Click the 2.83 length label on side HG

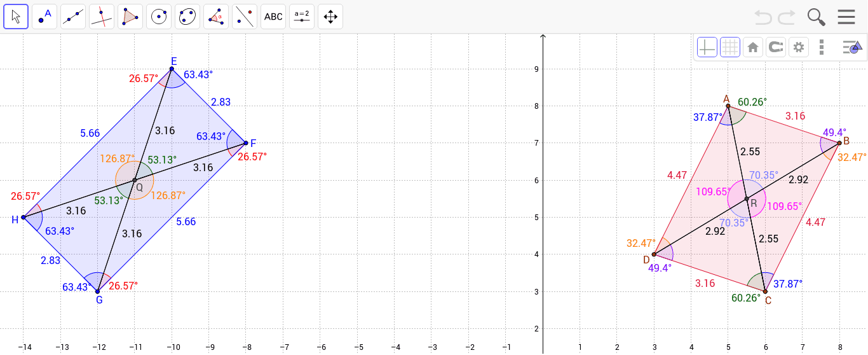[50, 260]
